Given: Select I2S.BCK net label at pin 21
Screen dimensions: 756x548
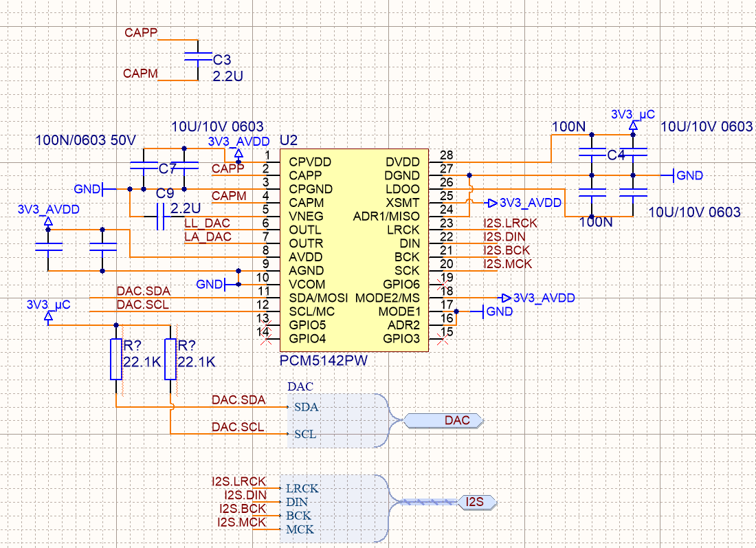Looking at the screenshot, I should click(x=507, y=250).
